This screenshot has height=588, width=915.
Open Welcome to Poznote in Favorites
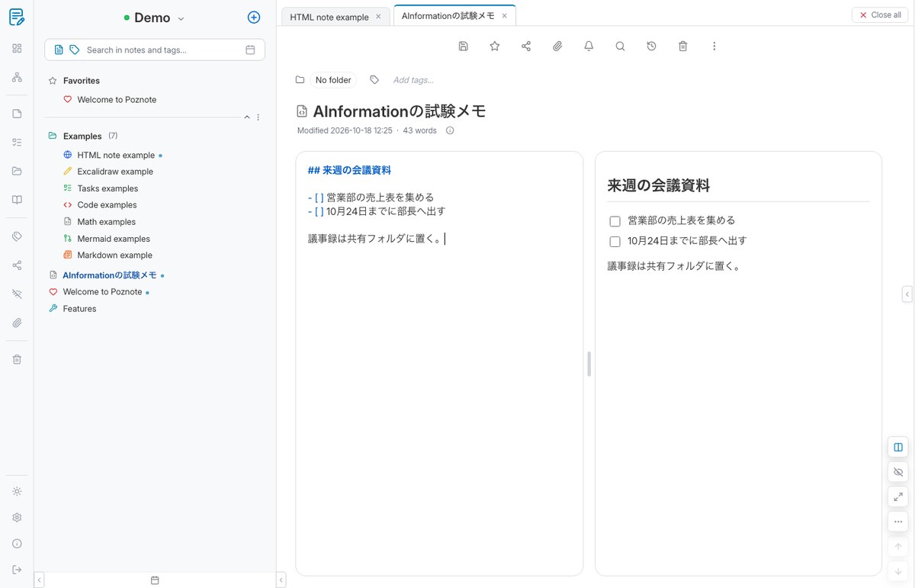pos(117,99)
